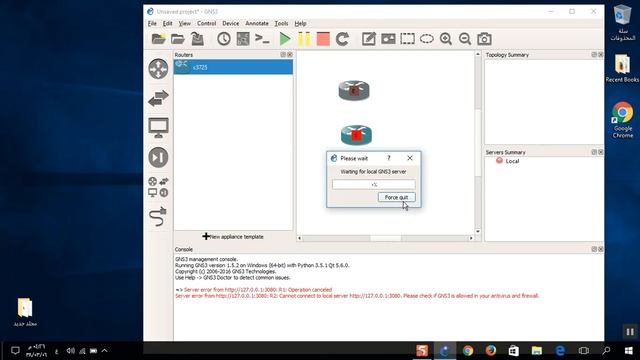Open Recent Books desktop icon
Screen dimensions: 640x360
coord(622,69)
